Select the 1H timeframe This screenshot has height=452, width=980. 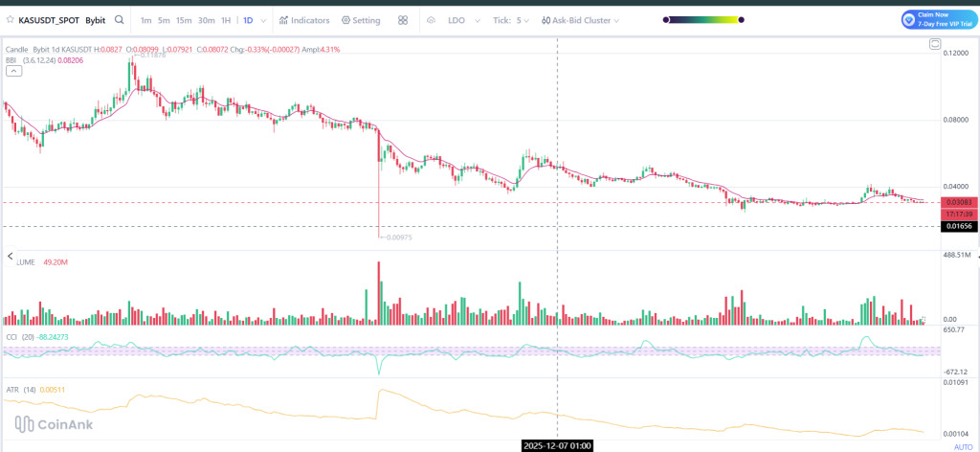tap(226, 20)
